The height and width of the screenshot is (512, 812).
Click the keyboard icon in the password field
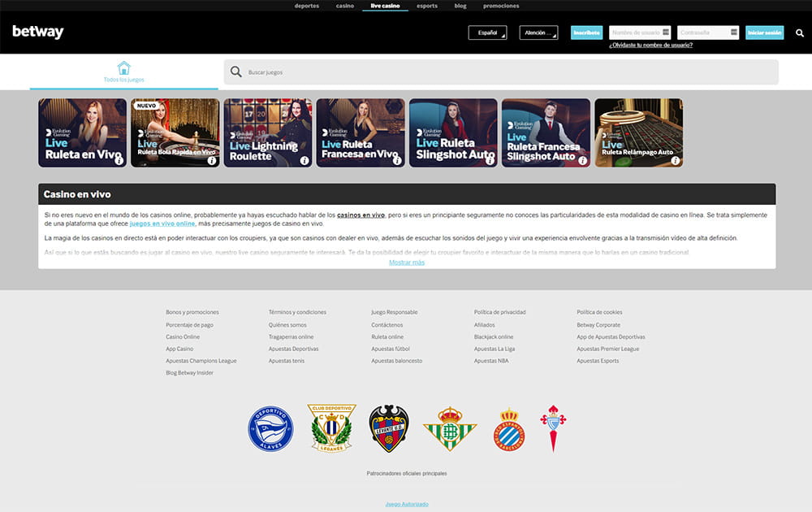tap(734, 33)
